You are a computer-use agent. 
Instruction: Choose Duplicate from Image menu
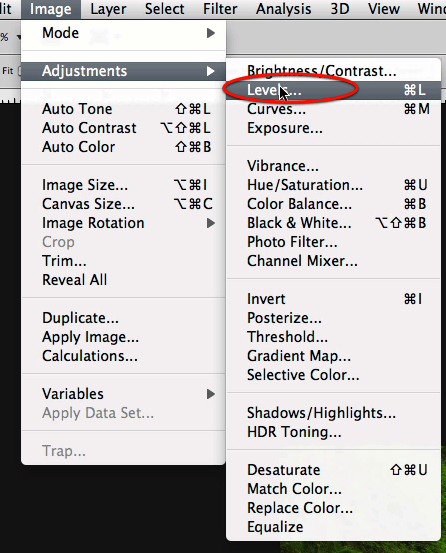[123, 318]
